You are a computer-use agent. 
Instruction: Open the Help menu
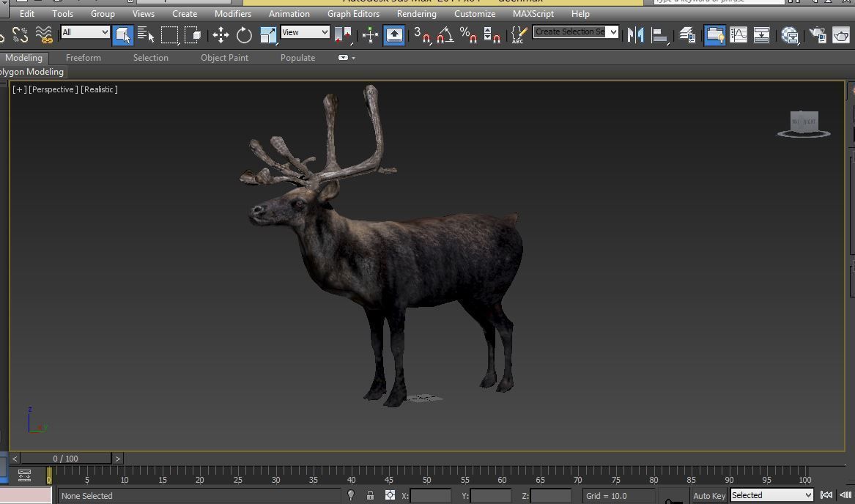(580, 14)
